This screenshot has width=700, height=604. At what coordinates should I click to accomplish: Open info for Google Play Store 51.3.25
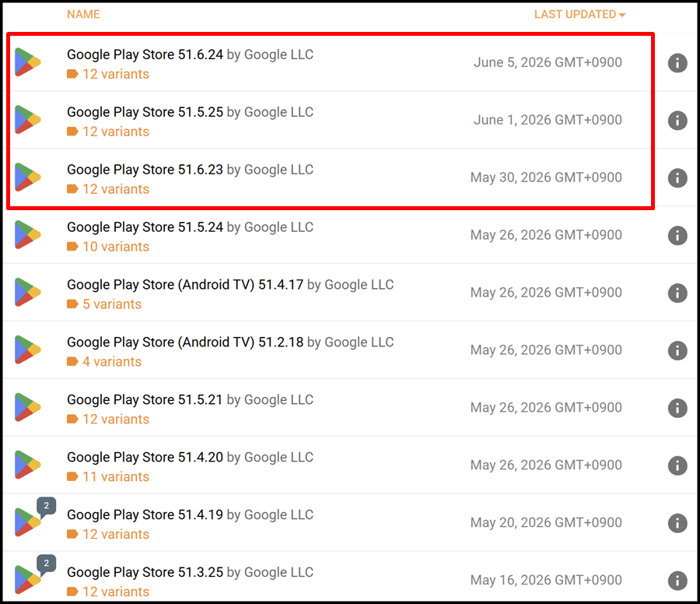(677, 581)
